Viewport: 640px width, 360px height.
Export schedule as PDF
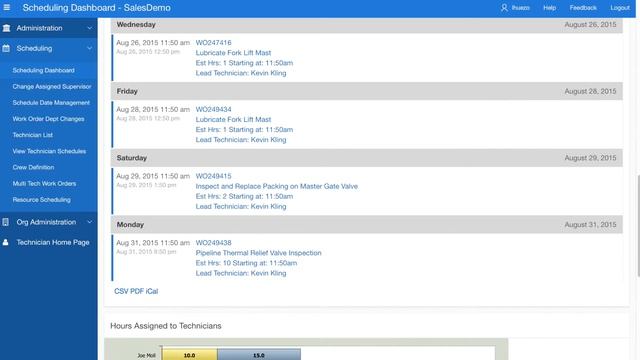pos(137,291)
